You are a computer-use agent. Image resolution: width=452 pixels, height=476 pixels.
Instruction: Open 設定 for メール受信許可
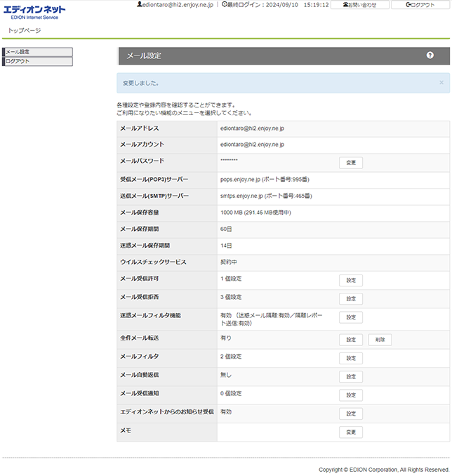(351, 280)
